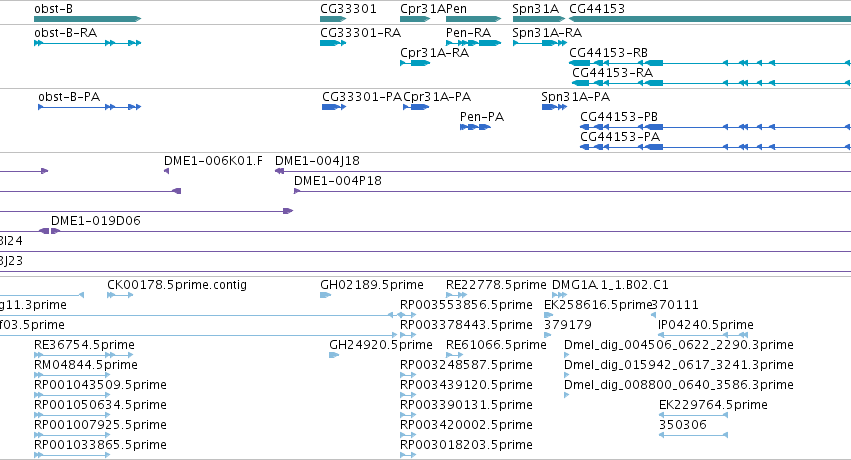Viewport: 851px width, 460px height.
Task: Click the RP001043509.5prime label
Action: pyautogui.click(x=100, y=385)
